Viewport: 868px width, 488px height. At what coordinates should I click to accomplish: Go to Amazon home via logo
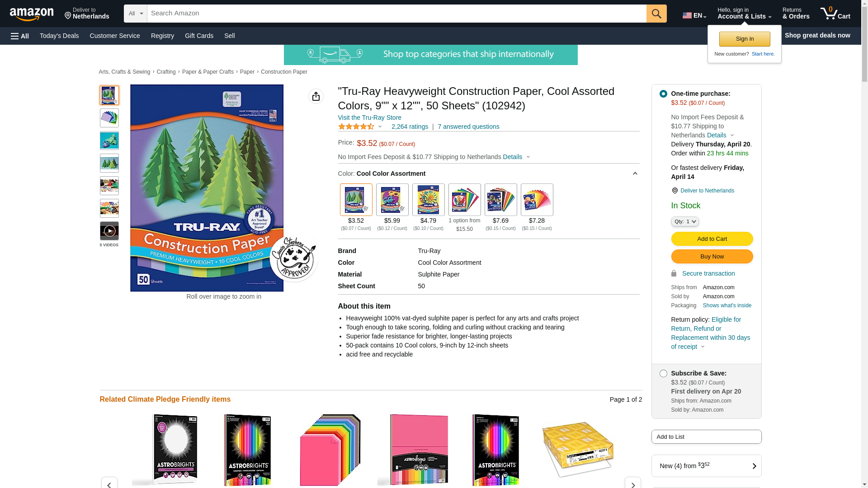pos(32,14)
